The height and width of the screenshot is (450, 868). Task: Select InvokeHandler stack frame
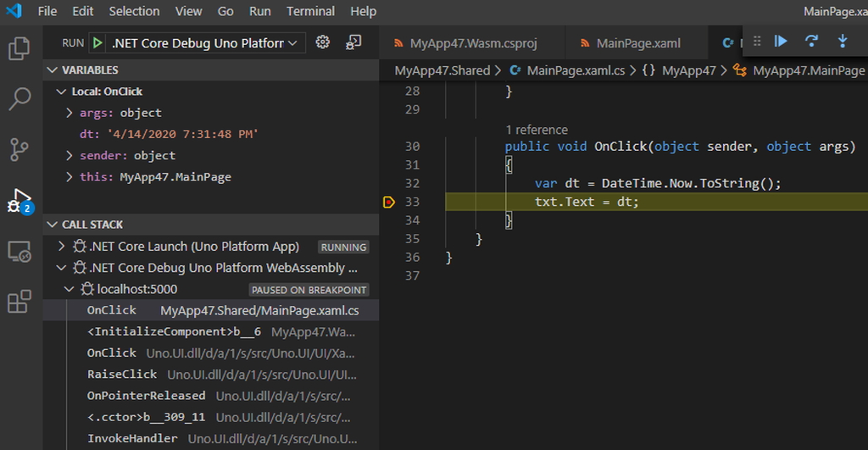[x=211, y=438]
